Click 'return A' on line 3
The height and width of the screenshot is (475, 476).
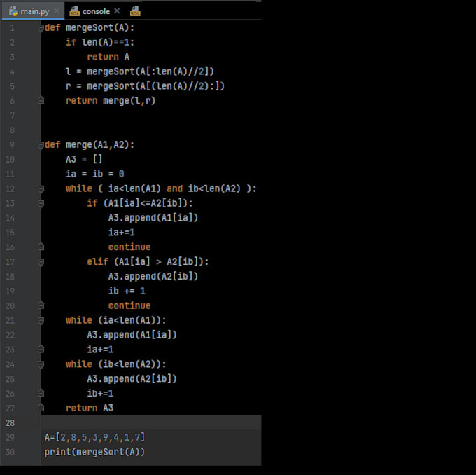108,57
